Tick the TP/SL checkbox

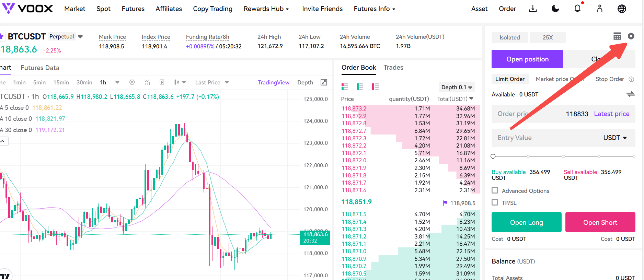[x=495, y=202]
